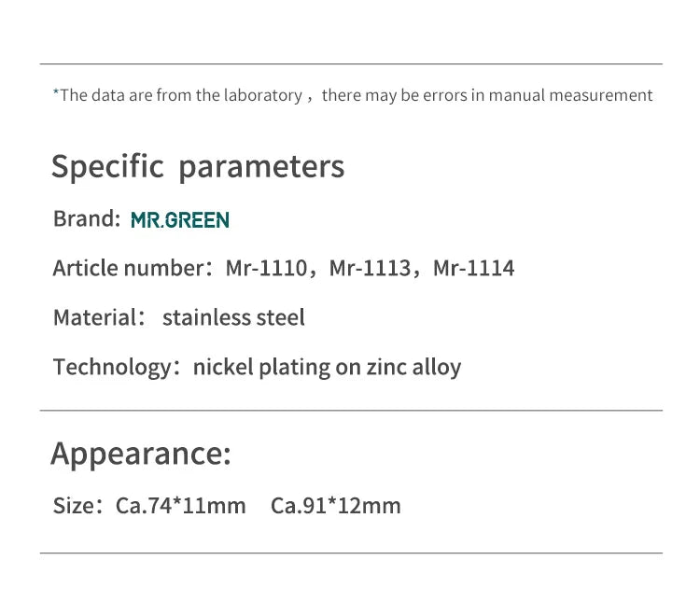
Task: Click "The data are from the laboratory" text
Action: click(181, 95)
